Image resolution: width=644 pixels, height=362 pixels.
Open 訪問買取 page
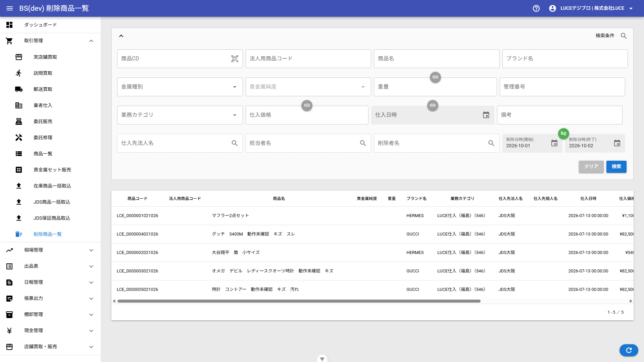(x=50, y=73)
